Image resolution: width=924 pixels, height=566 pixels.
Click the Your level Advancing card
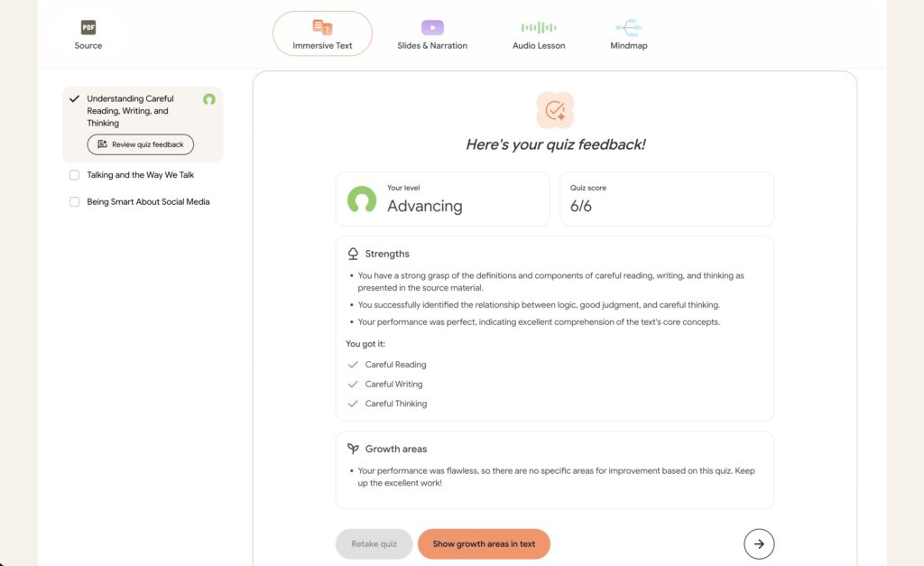pos(442,199)
